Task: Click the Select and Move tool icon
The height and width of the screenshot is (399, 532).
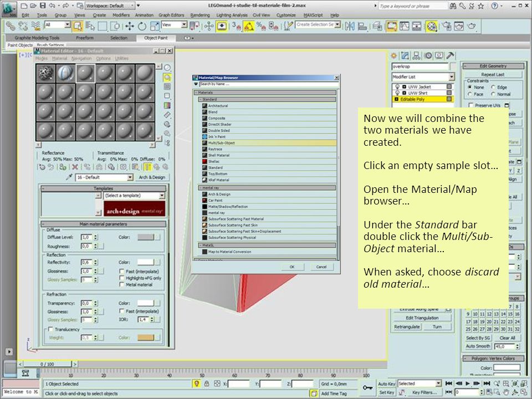Action: click(129, 26)
